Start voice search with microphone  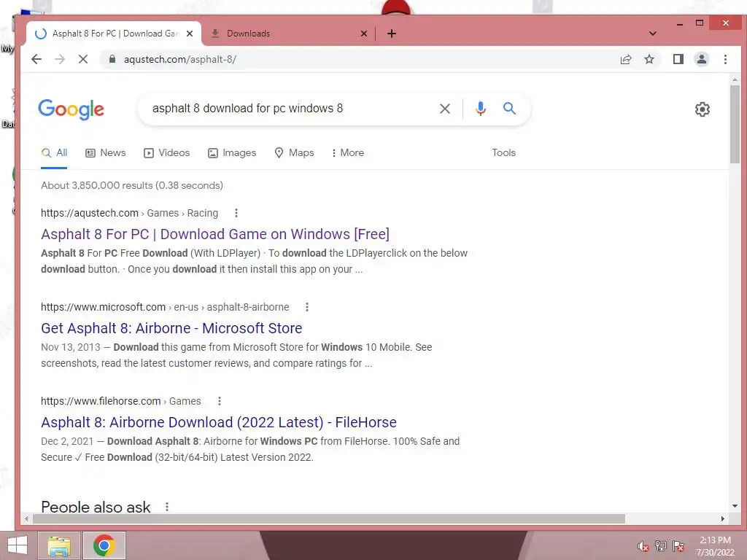[480, 109]
